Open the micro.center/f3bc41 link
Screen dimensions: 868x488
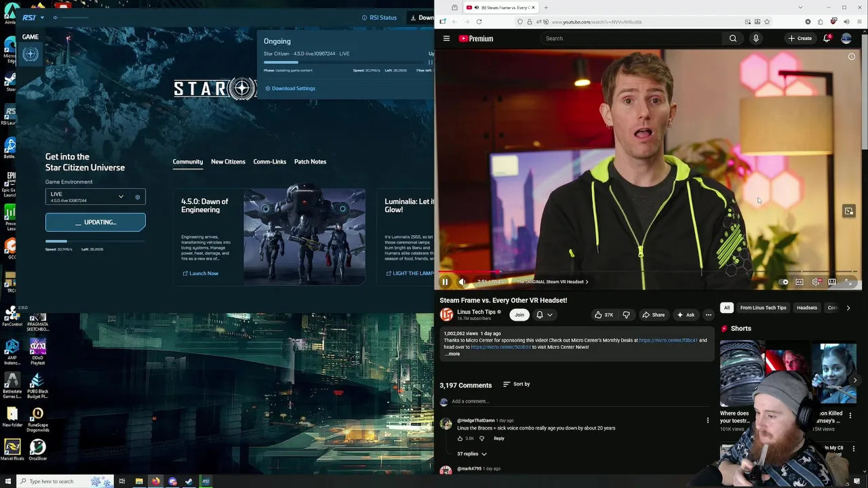668,340
